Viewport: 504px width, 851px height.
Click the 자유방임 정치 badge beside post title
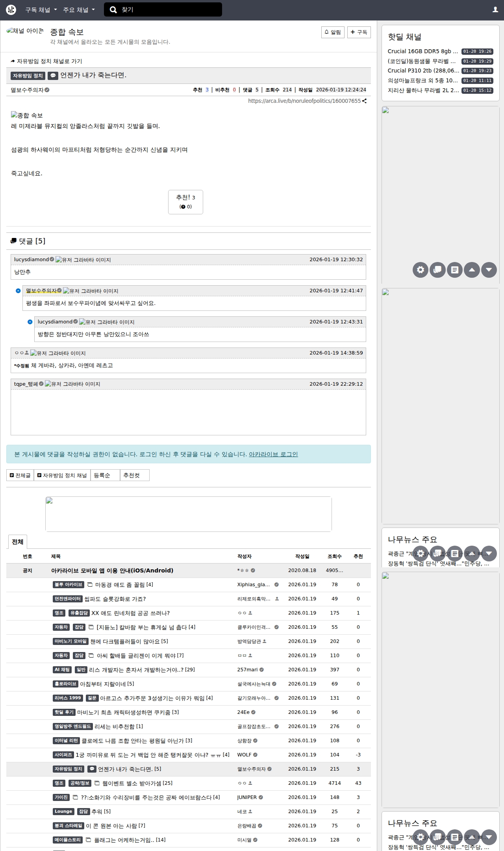point(28,76)
